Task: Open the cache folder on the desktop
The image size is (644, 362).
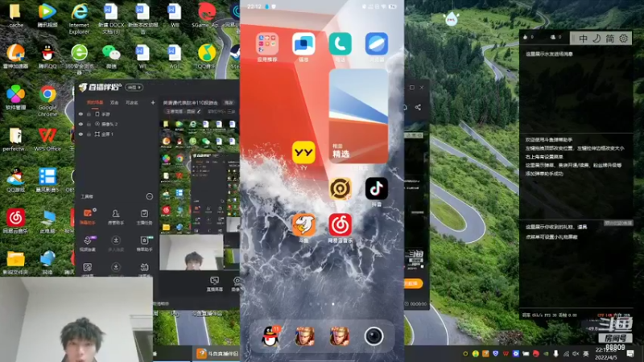Action: [x=15, y=15]
